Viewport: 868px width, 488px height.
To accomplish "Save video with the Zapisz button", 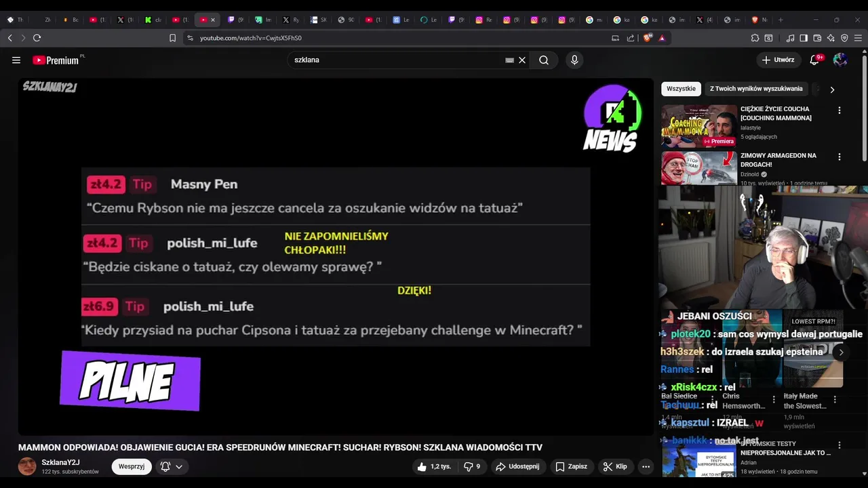I will click(x=572, y=466).
